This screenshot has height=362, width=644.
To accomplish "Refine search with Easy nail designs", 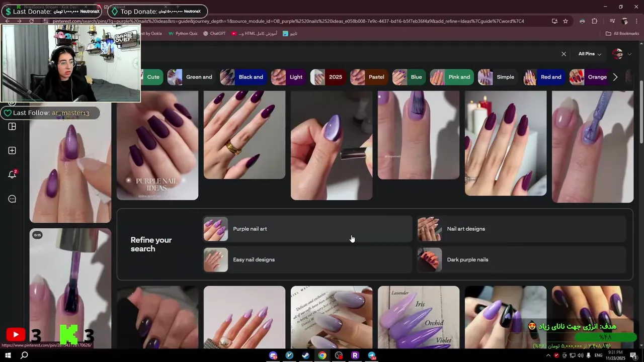I will [308, 260].
